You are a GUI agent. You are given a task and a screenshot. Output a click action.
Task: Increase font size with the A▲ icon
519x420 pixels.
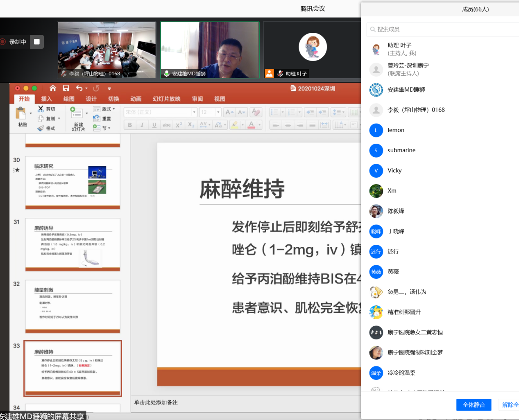[229, 112]
